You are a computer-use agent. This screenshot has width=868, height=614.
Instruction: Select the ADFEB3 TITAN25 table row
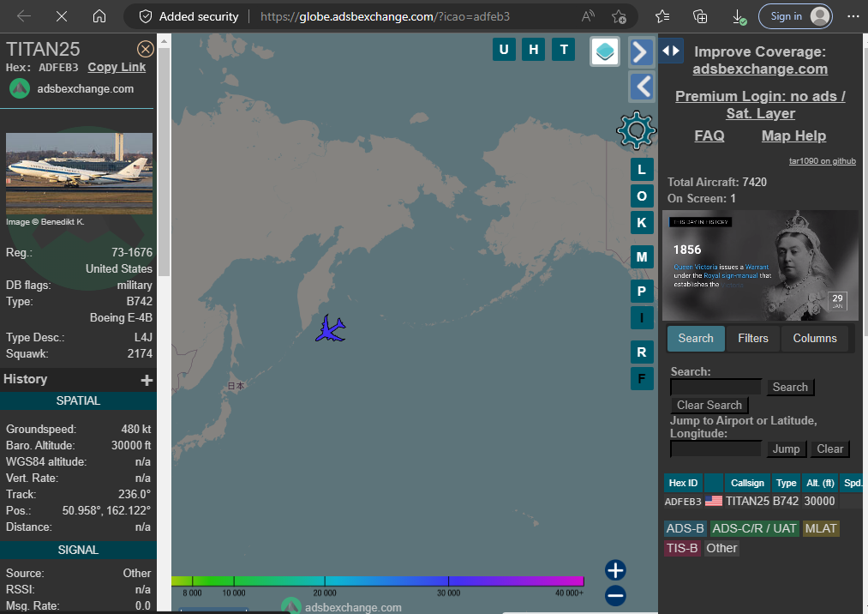tap(763, 502)
